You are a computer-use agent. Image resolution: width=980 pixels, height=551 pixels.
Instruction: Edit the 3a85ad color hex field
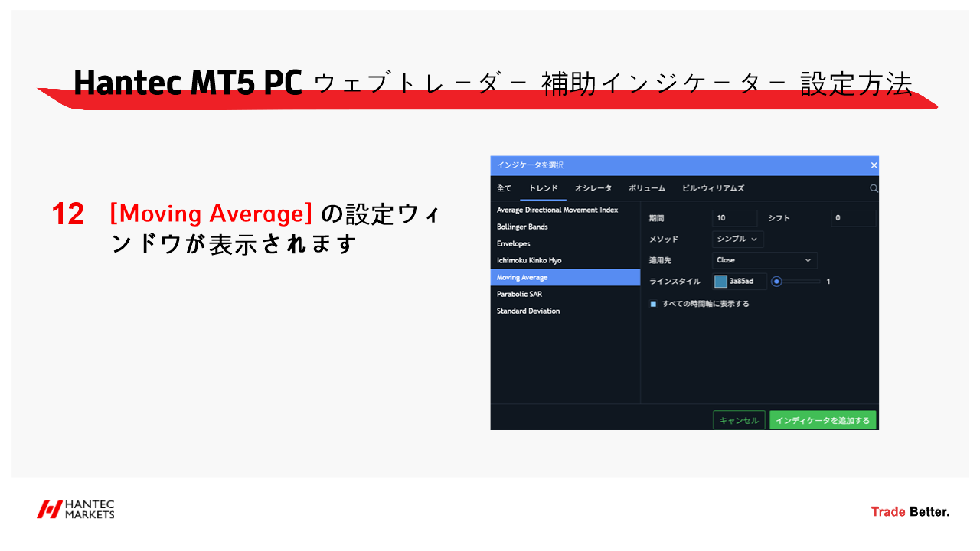pos(746,282)
